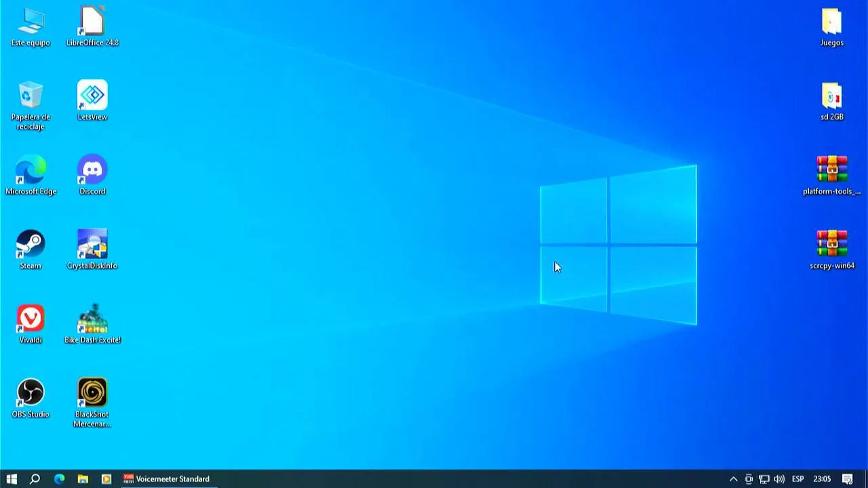Select the platform-tools archive file
Screen dimensions: 868x488
pyautogui.click(x=832, y=176)
